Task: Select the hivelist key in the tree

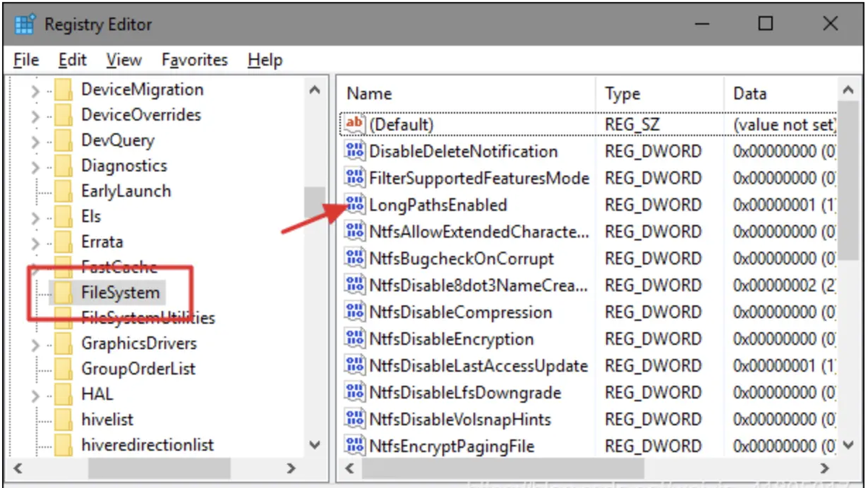Action: point(107,420)
